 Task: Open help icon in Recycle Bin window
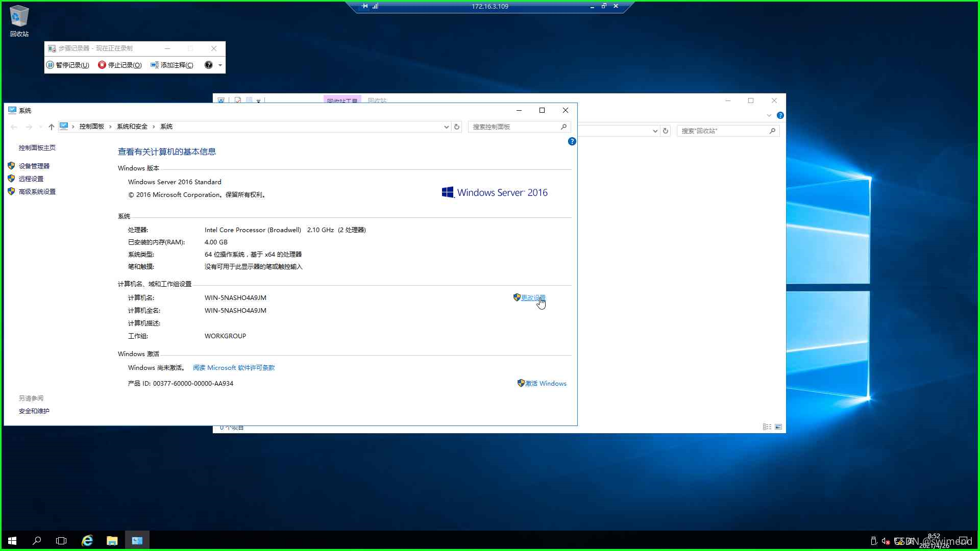(780, 116)
